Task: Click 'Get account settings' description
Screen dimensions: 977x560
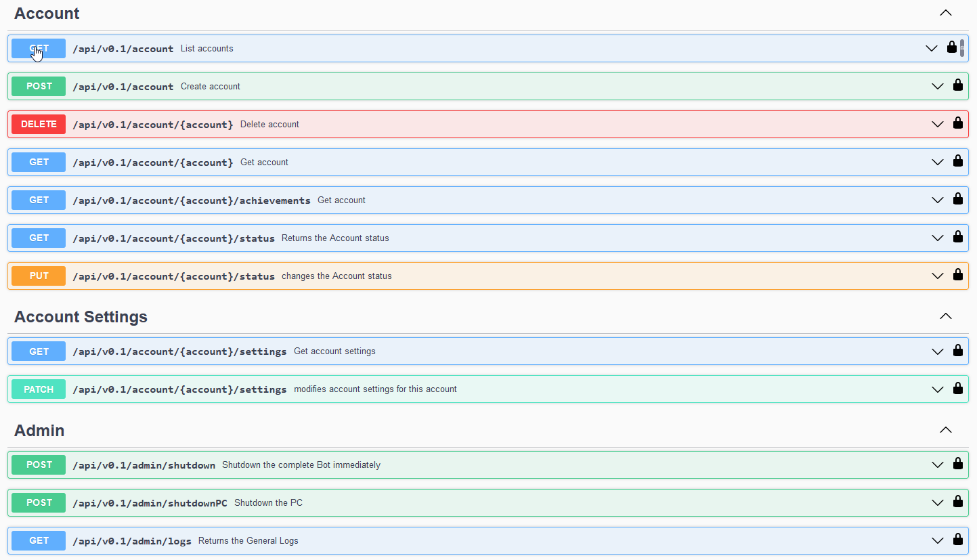Action: tap(334, 351)
